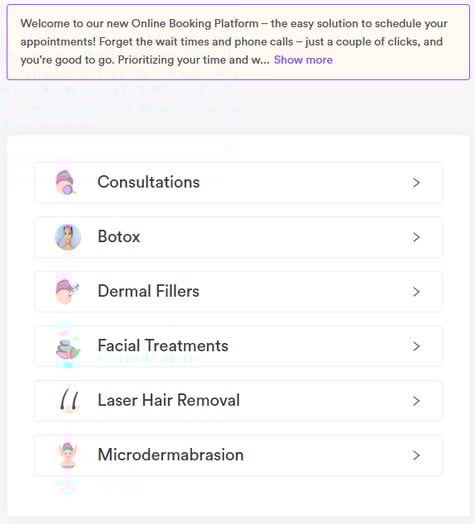Click the welcome banner message text
475x524 pixels.
pyautogui.click(x=234, y=42)
